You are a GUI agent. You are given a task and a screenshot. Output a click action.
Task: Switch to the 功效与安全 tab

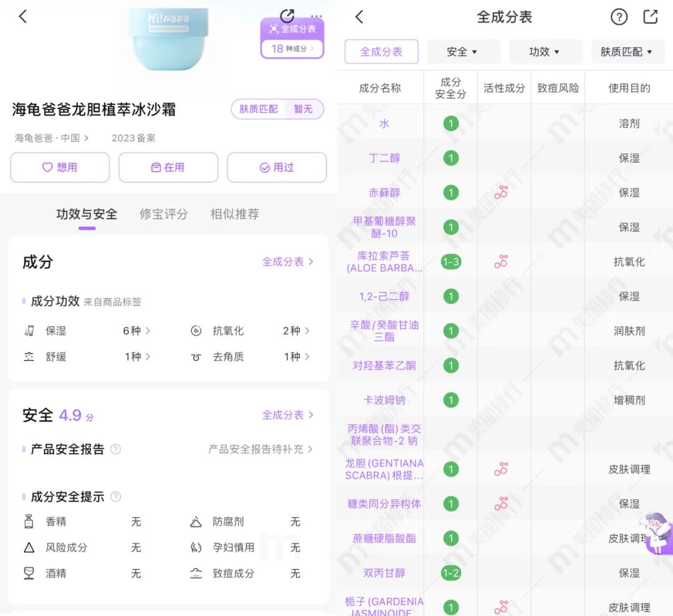click(87, 214)
